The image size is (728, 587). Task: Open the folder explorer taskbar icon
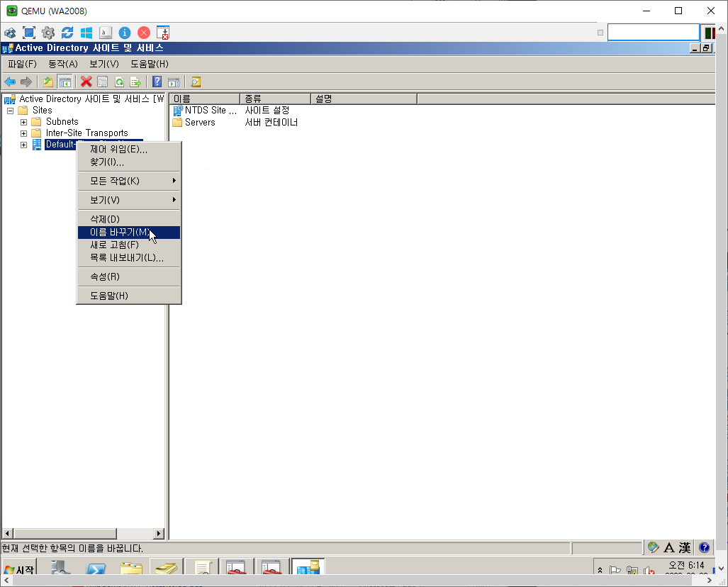pyautogui.click(x=131, y=568)
